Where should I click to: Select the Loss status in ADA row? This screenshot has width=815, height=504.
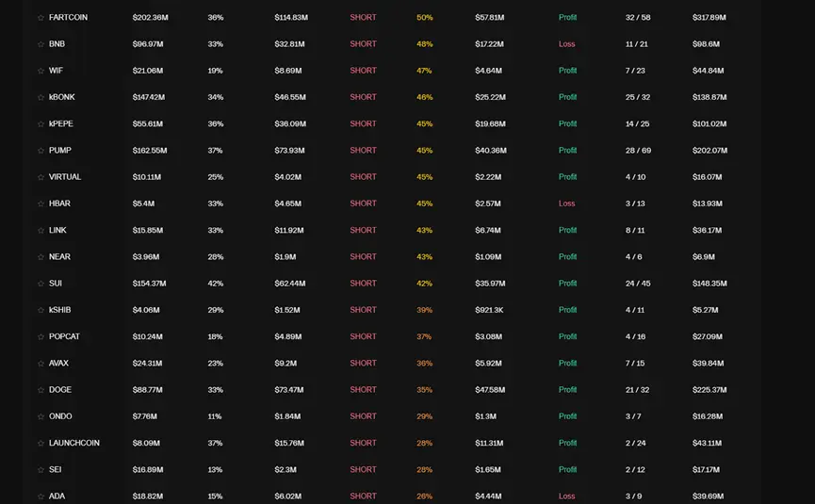566,496
